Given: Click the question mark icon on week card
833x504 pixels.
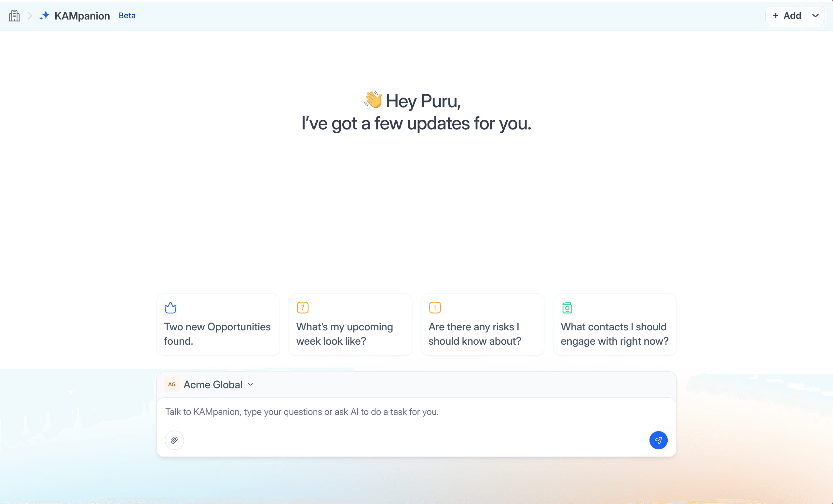Looking at the screenshot, I should (303, 307).
